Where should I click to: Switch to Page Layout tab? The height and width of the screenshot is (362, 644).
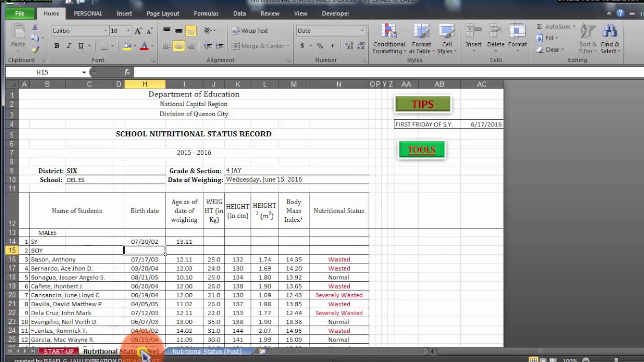(163, 14)
